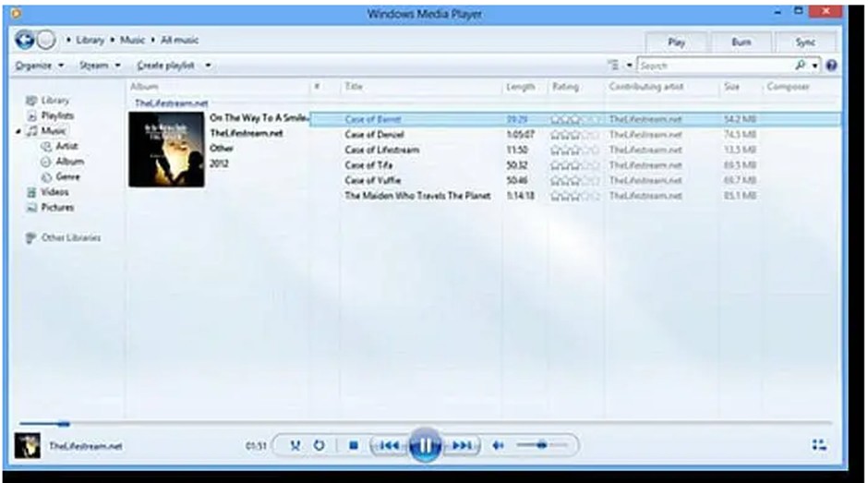Sort by the Title column header

pyautogui.click(x=353, y=87)
